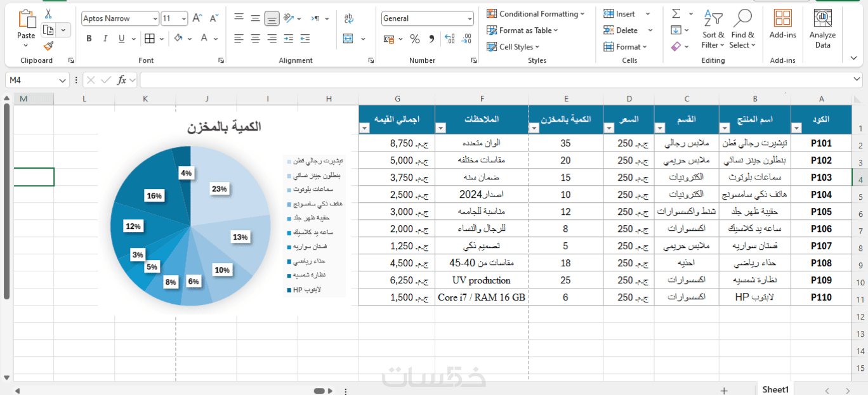
Task: Collapse the ribbon with the chevron
Action: [853, 58]
